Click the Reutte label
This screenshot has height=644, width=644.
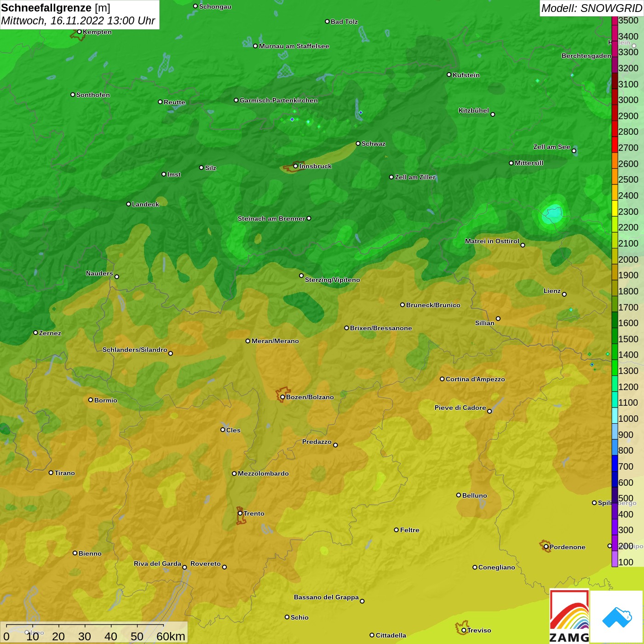174,102
